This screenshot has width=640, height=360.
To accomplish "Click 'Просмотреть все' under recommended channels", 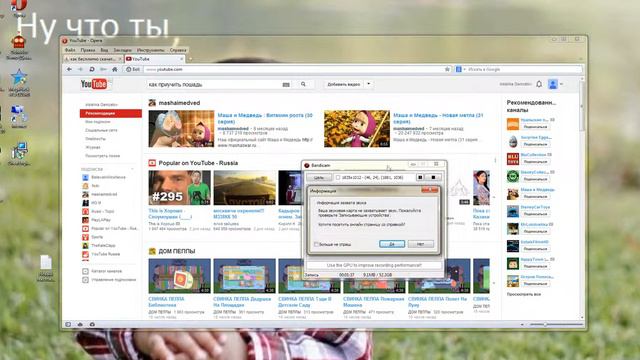I will pyautogui.click(x=524, y=294).
